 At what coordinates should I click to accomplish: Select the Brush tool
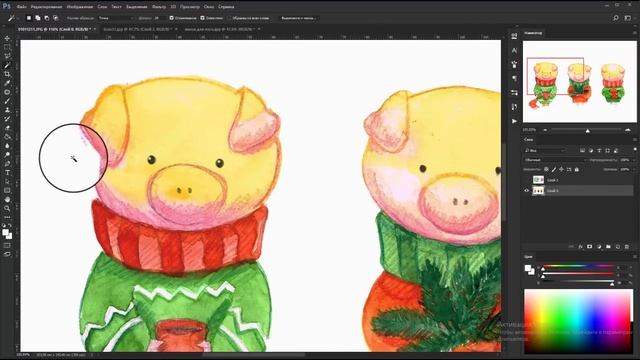7,101
